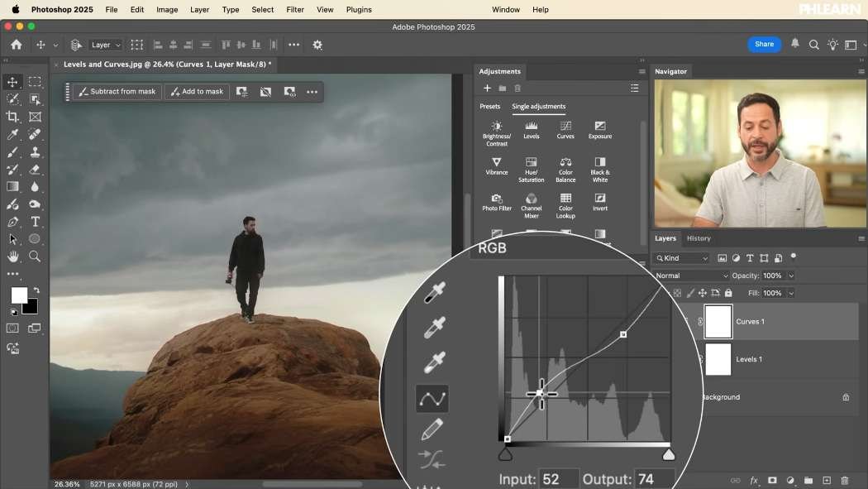Open Move tool preset picker arrow
The image size is (868, 489).
pos(55,46)
